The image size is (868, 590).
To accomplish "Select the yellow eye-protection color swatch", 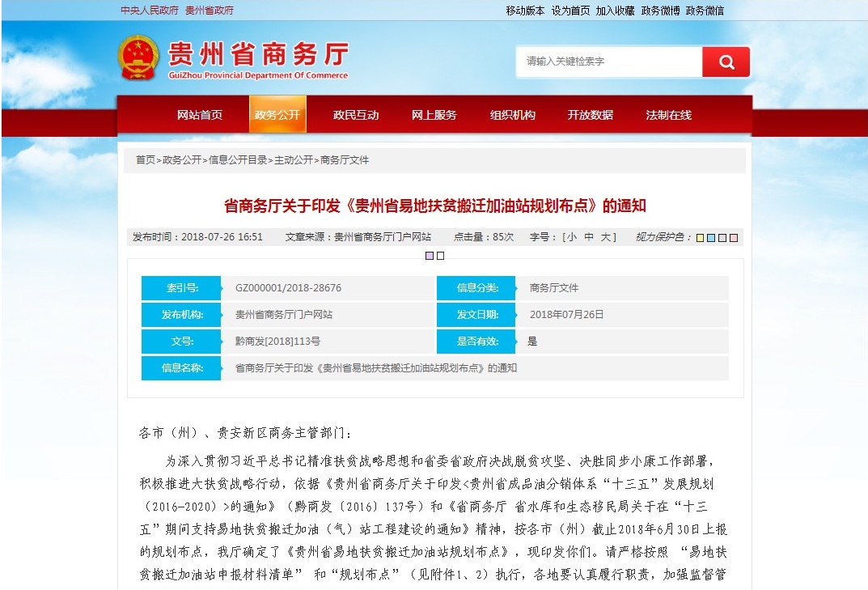I will 700,238.
